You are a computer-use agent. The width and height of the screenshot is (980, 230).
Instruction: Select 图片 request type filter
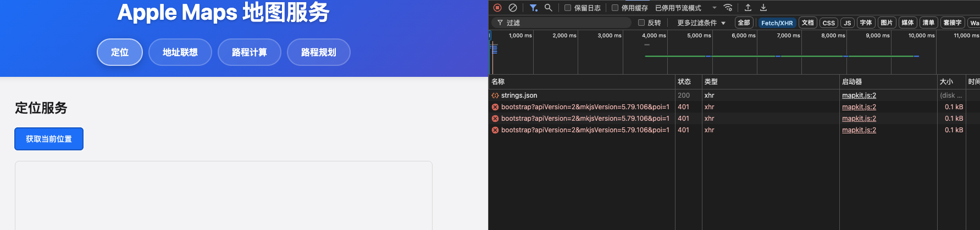tap(887, 23)
